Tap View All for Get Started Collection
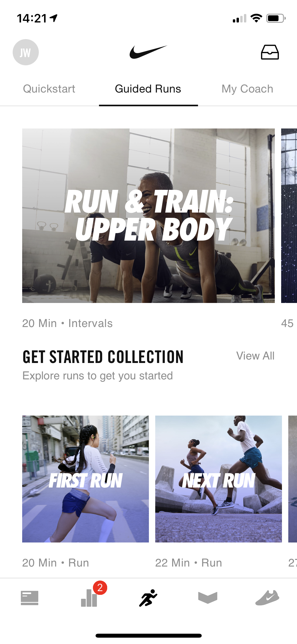The width and height of the screenshot is (297, 644). (x=255, y=356)
